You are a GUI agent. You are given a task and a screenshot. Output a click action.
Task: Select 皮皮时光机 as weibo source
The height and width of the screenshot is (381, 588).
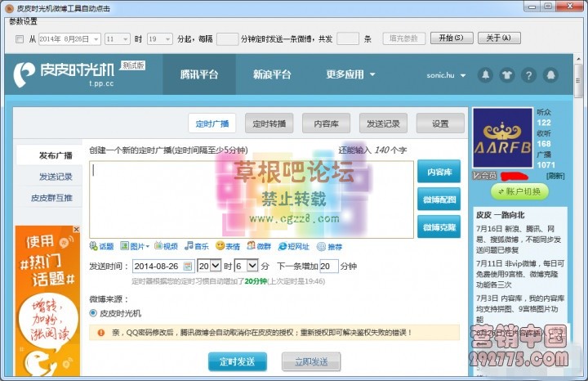(x=93, y=312)
